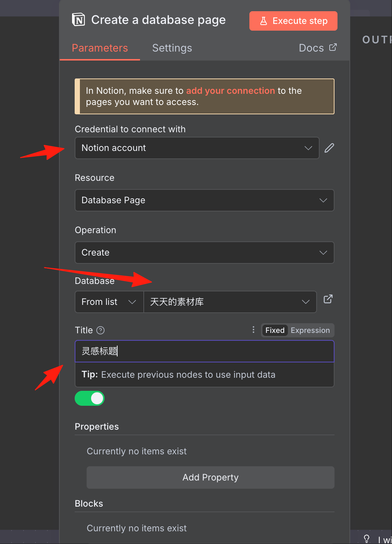Open the Docs external link
The height and width of the screenshot is (544, 392).
(318, 48)
